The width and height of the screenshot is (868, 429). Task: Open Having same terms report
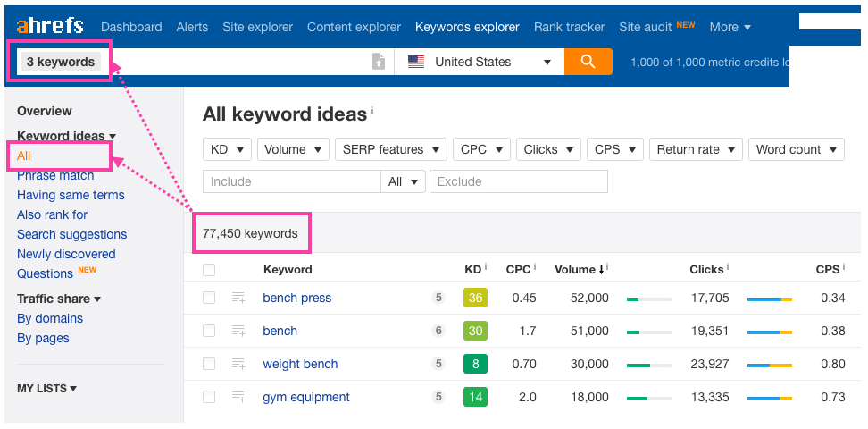coord(71,195)
